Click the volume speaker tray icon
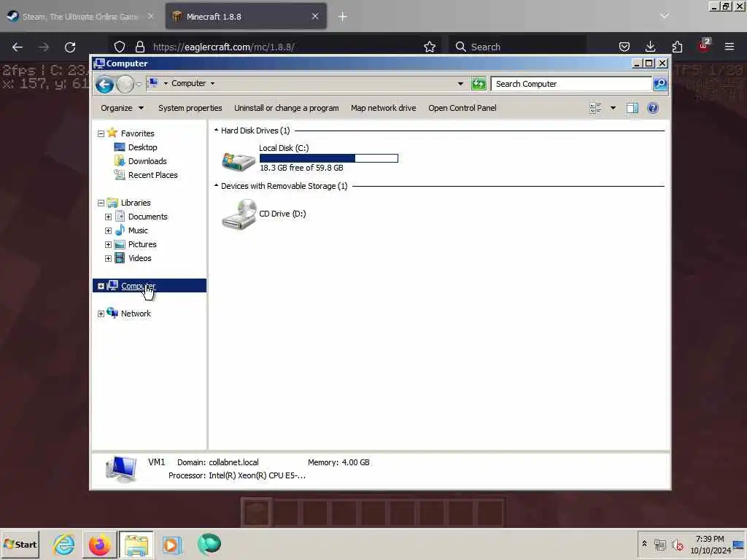Screen dimensions: 747x560 coord(678,544)
